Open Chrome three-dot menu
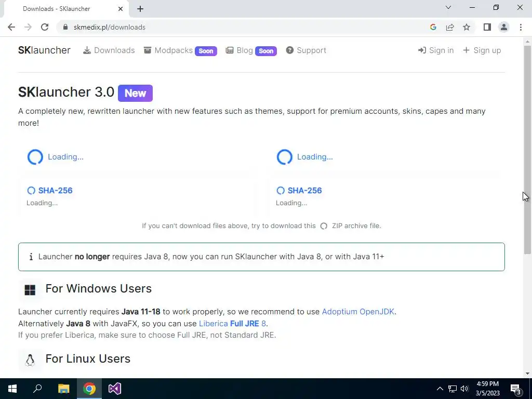This screenshot has height=399, width=532. coord(521,27)
